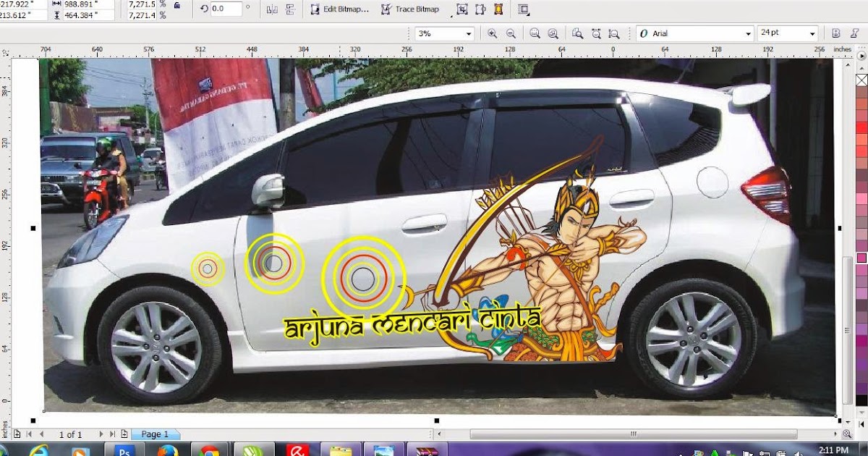The width and height of the screenshot is (868, 456).
Task: Pick the No Color swatch with X
Action: click(861, 80)
